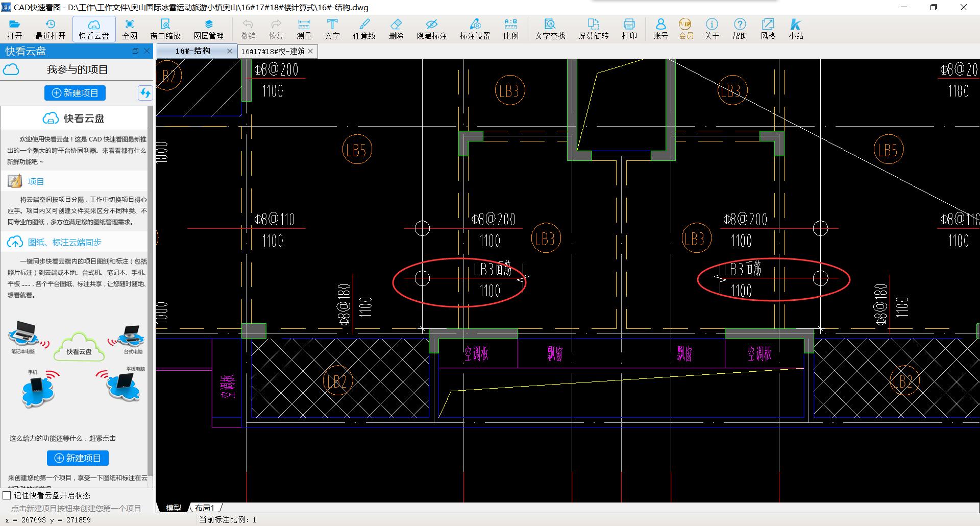Click the cloud icon next to 我参与的项目

[11, 69]
